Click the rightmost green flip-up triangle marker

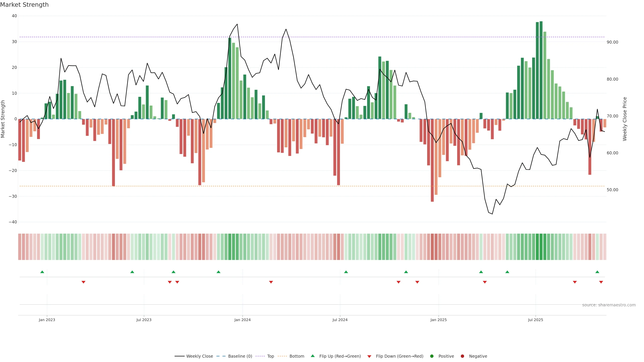[x=597, y=272]
